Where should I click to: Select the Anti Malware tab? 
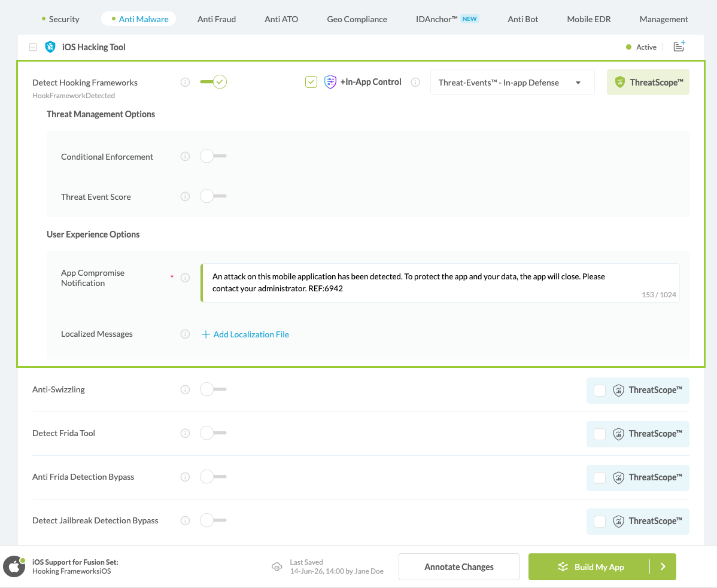[139, 19]
